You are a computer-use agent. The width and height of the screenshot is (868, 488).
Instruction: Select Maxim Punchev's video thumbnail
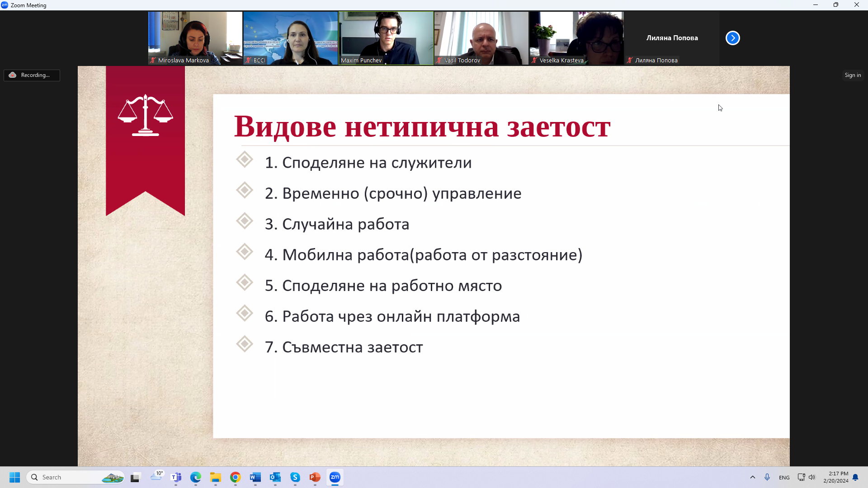pyautogui.click(x=386, y=38)
